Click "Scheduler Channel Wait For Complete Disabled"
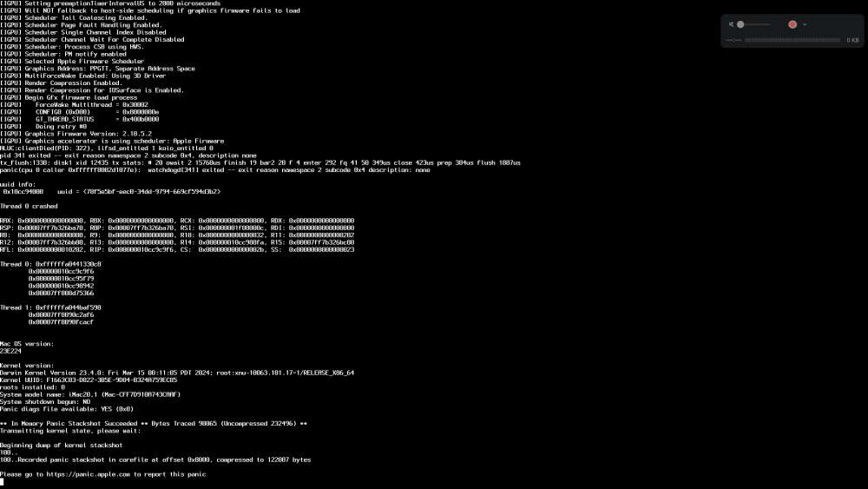The width and height of the screenshot is (868, 489). click(92, 39)
